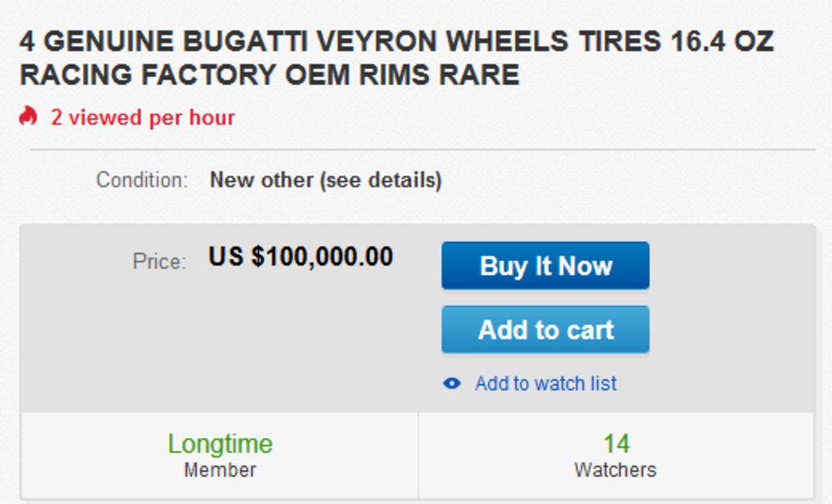Click the gray seller info panel
The height and width of the screenshot is (504, 832).
pos(220,455)
